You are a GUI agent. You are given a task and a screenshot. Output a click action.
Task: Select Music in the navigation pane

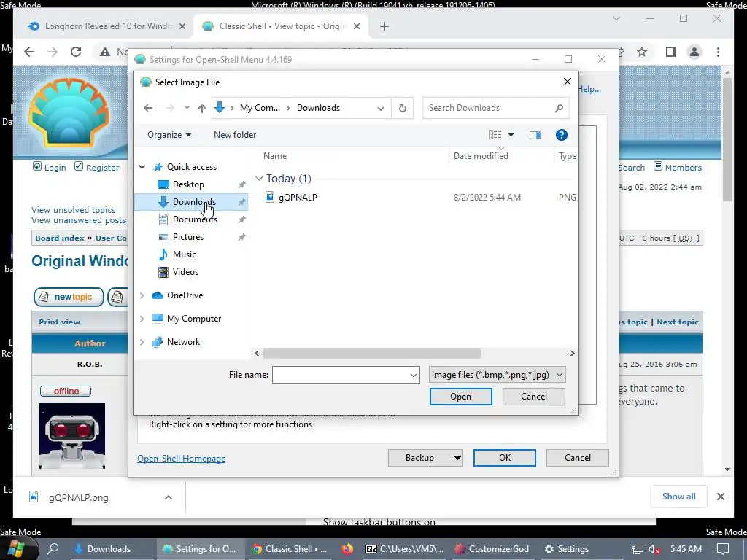click(184, 254)
